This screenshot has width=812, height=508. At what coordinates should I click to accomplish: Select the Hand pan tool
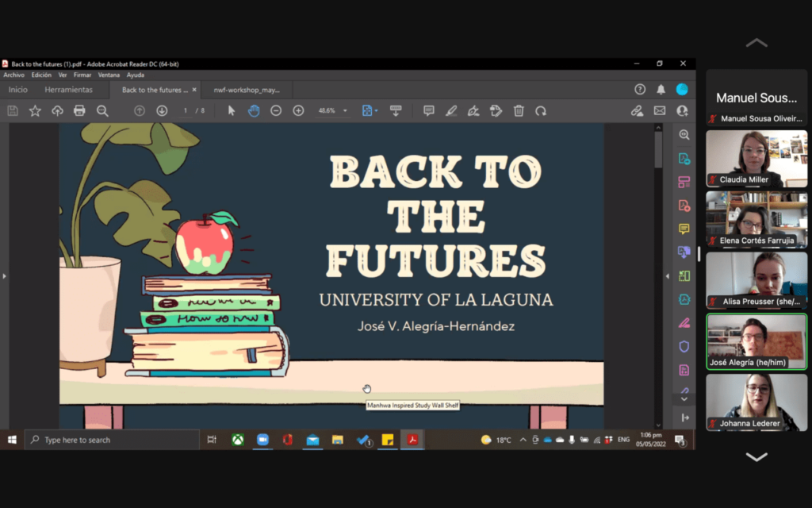point(254,111)
